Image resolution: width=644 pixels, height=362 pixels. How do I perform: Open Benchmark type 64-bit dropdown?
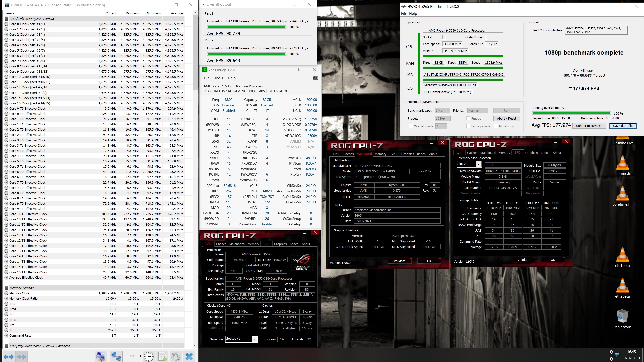click(442, 110)
